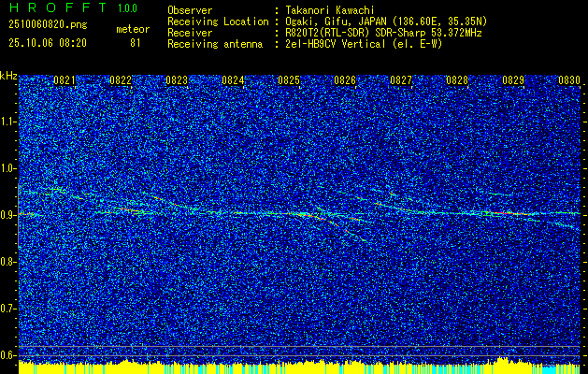Viewport: 588px width, 374px height.
Task: Click the Receiving antenna label
Action: pos(215,44)
